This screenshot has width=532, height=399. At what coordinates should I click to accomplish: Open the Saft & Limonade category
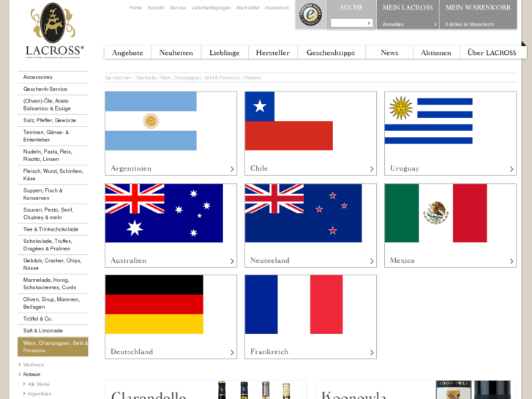tap(53, 331)
